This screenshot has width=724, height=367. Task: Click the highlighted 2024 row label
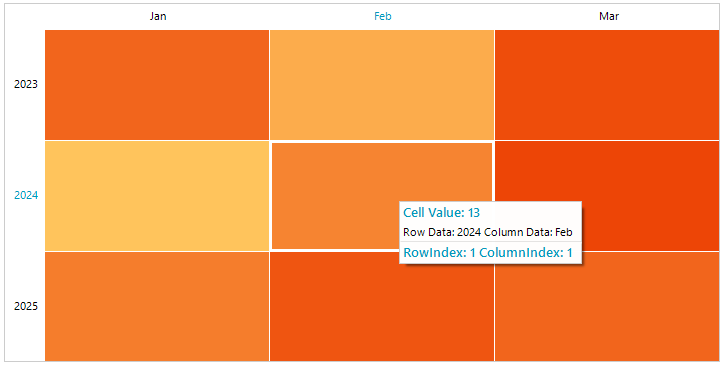pos(25,195)
